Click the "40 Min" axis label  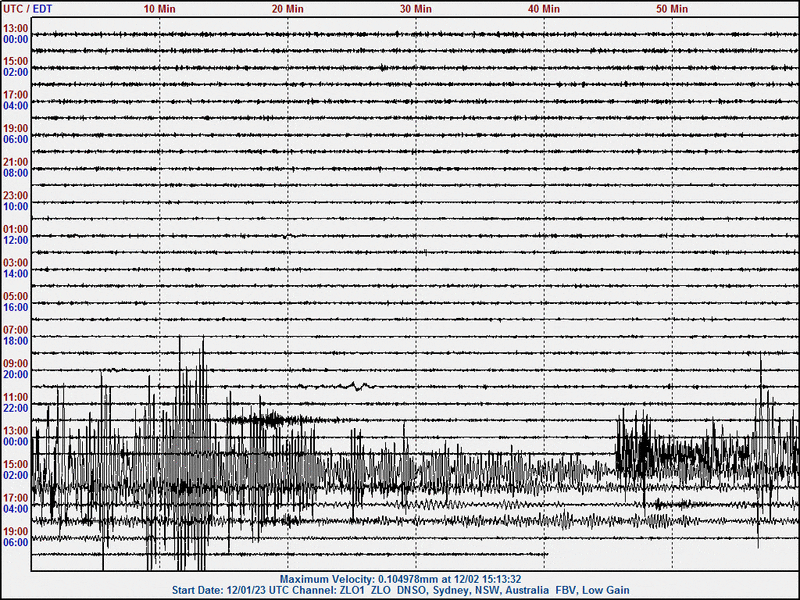pos(543,9)
